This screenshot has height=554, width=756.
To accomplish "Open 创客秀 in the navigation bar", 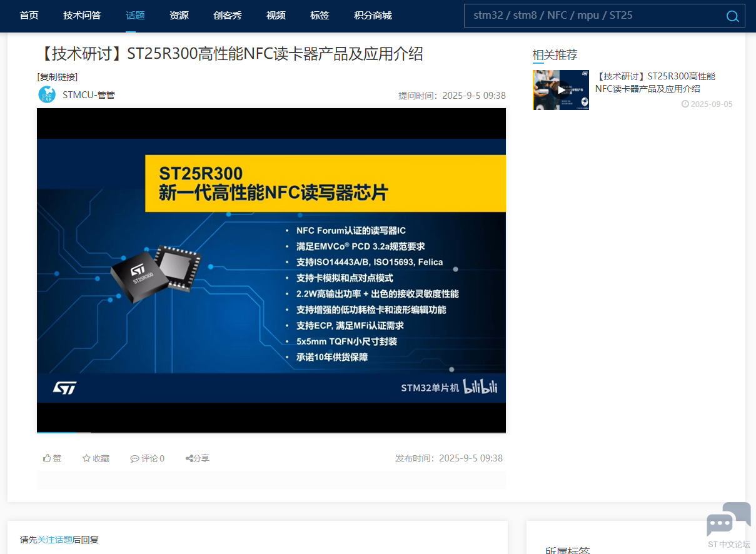I will (x=227, y=16).
